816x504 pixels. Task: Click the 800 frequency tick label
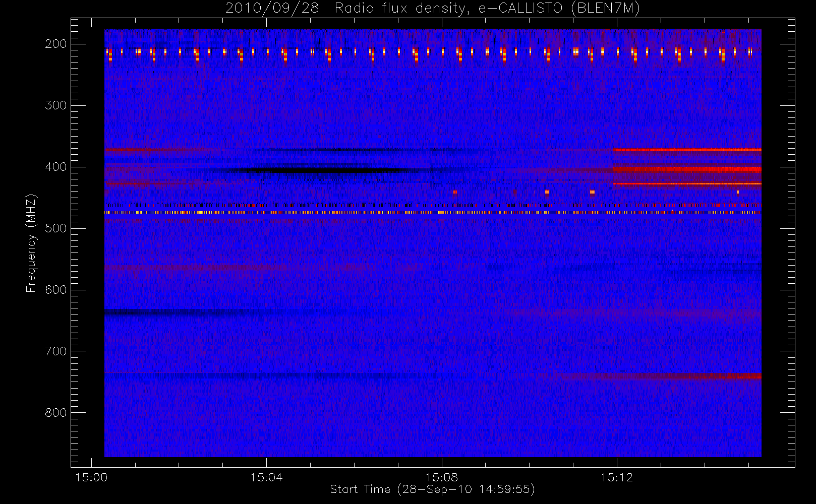[x=56, y=413]
